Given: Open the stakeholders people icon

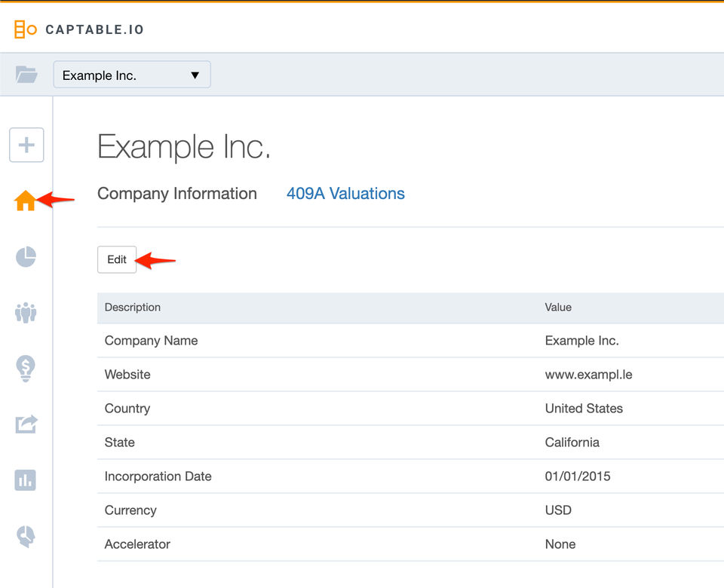Looking at the screenshot, I should 26,312.
